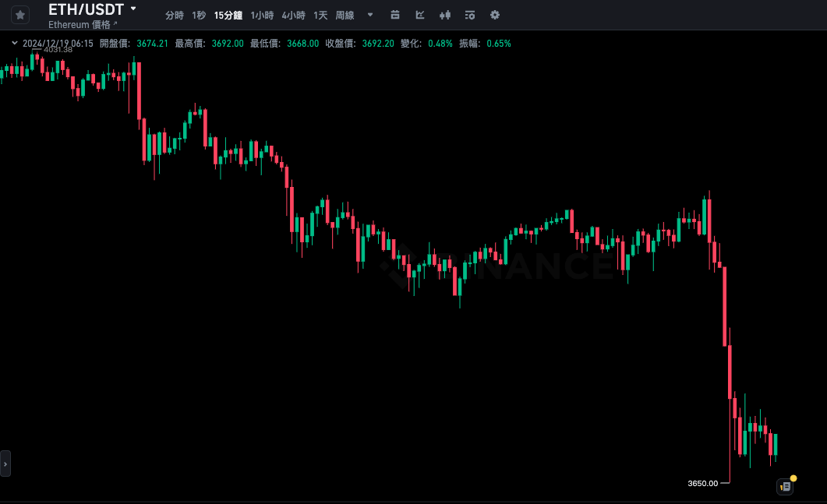Click the candlestick chart style icon
Viewport: 827px width, 504px height.
point(445,15)
